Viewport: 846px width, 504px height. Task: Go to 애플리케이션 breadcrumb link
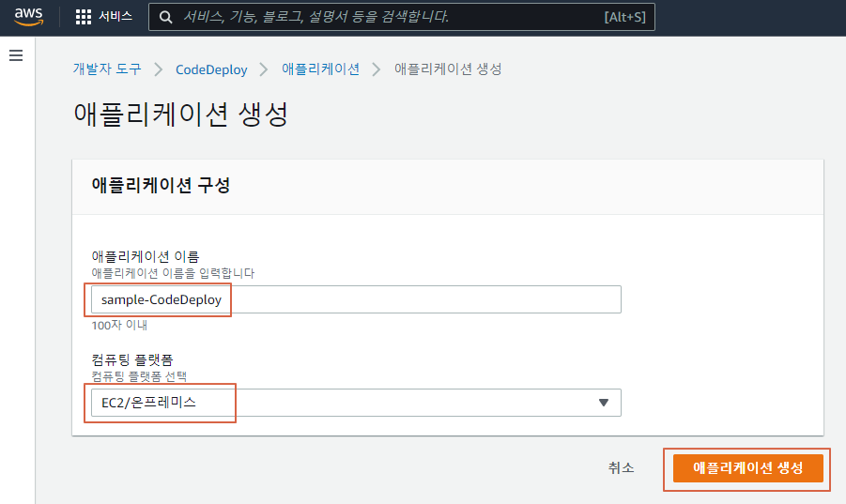pyautogui.click(x=320, y=69)
